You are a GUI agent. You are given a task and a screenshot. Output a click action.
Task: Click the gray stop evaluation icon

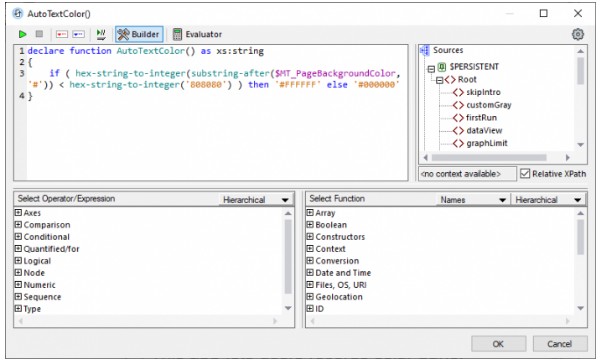coord(39,34)
